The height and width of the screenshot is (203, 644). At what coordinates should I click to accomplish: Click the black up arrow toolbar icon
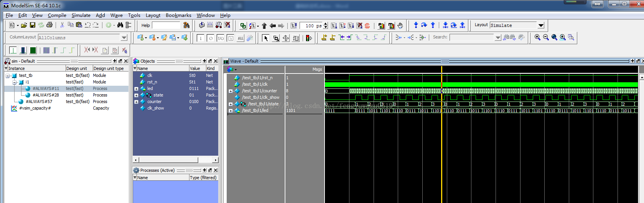(x=264, y=26)
